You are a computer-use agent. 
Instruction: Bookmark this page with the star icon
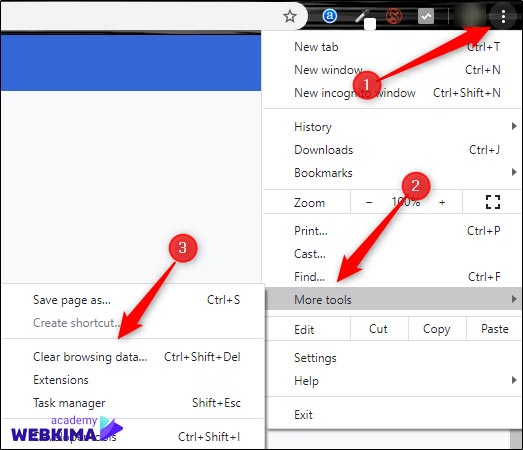tap(290, 16)
